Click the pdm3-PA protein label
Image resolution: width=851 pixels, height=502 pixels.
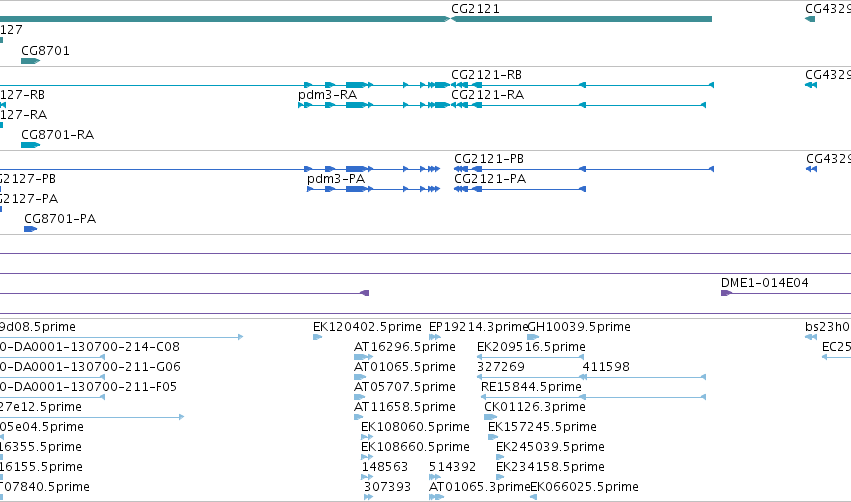pyautogui.click(x=336, y=179)
